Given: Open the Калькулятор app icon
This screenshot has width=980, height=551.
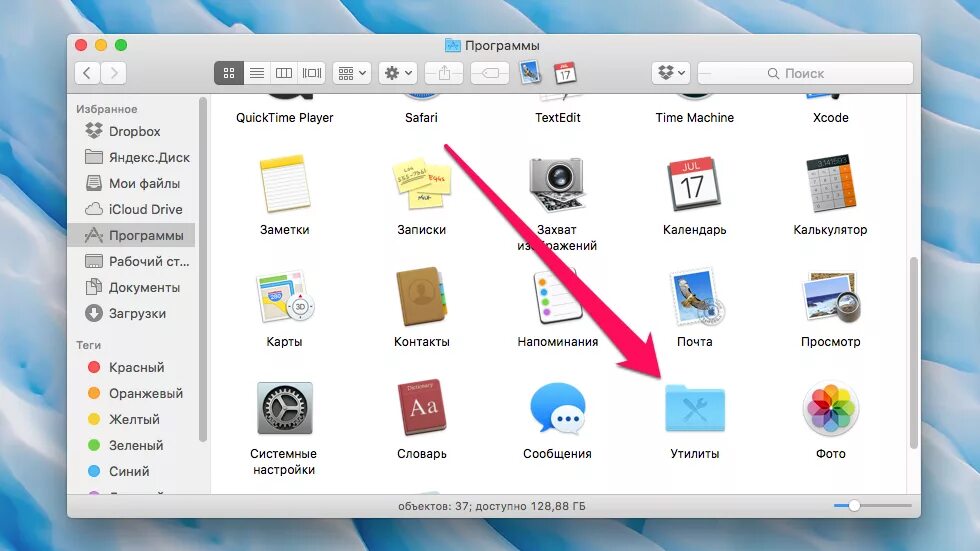Looking at the screenshot, I should pos(830,184).
